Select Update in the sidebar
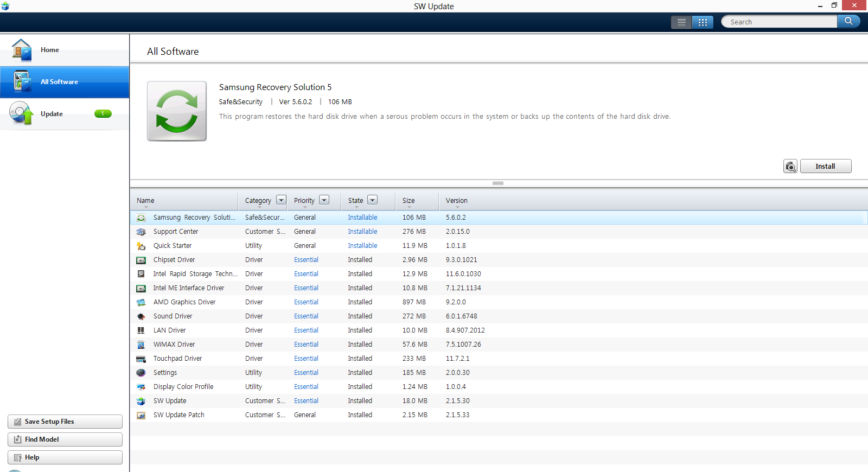This screenshot has height=472, width=868. click(x=65, y=114)
